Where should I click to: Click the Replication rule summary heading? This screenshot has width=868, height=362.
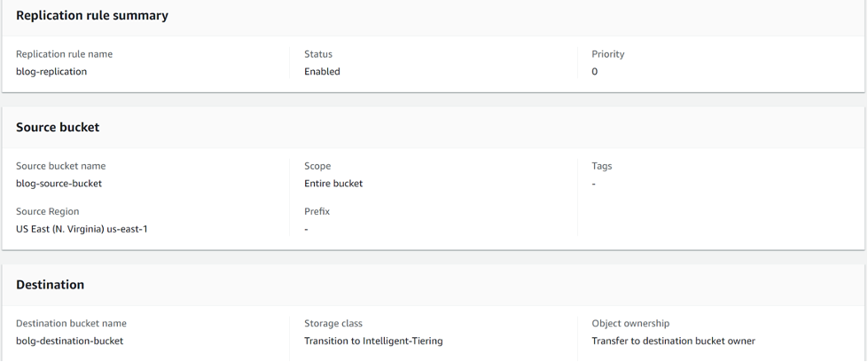click(x=92, y=15)
